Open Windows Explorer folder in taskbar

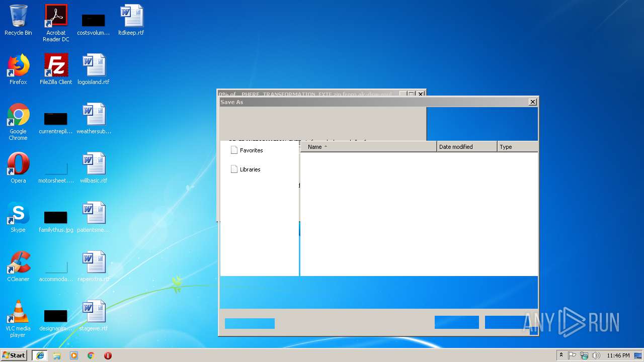point(57,355)
